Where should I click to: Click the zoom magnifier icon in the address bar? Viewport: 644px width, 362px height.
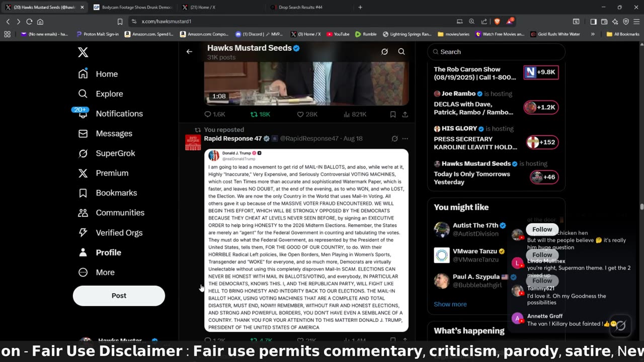coord(471,22)
